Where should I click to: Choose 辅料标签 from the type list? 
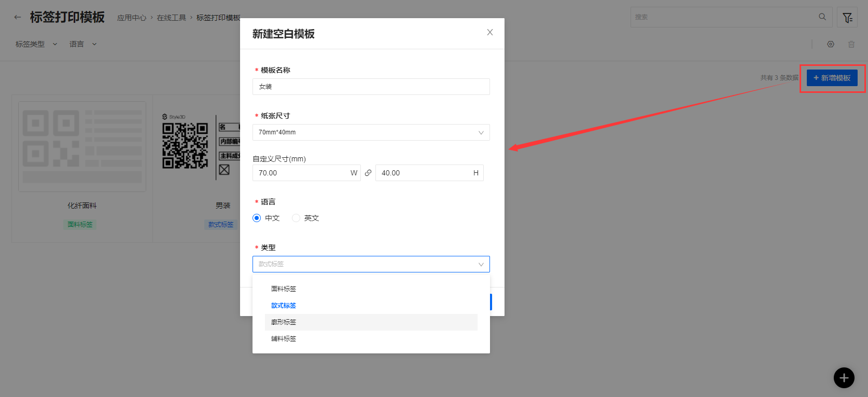point(284,338)
